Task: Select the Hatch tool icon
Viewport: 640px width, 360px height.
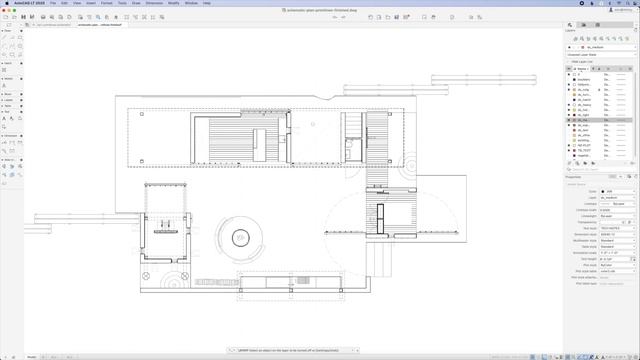Action: (x=4, y=70)
